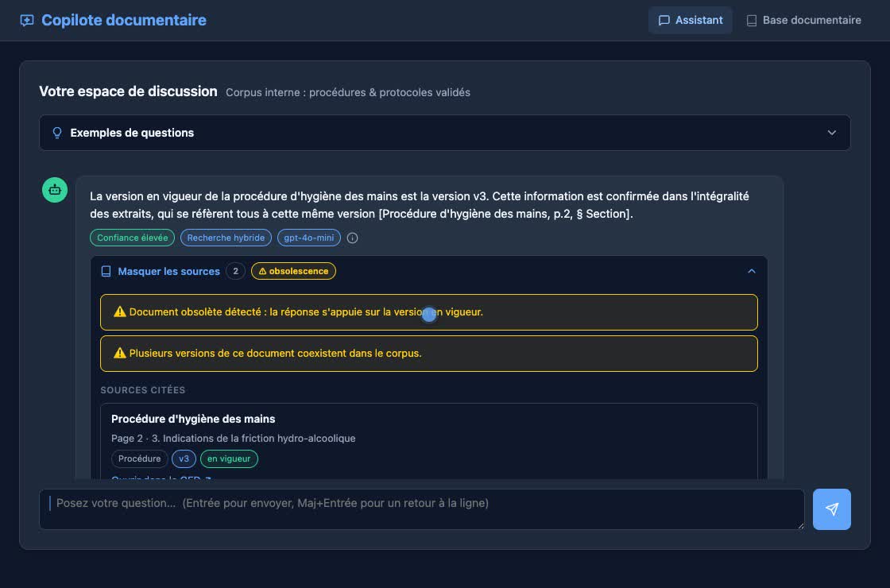Click the warning triangle in obsolete document alert
This screenshot has width=890, height=588.
(x=120, y=311)
